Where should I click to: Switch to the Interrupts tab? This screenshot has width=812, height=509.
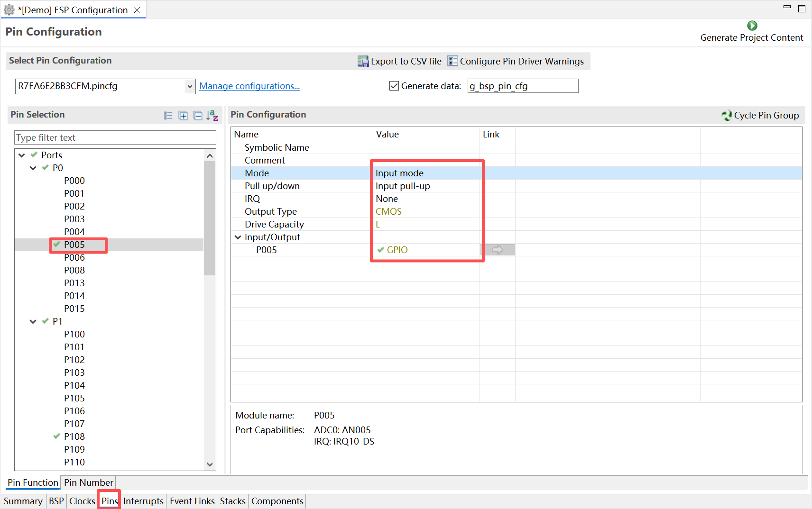coord(143,501)
